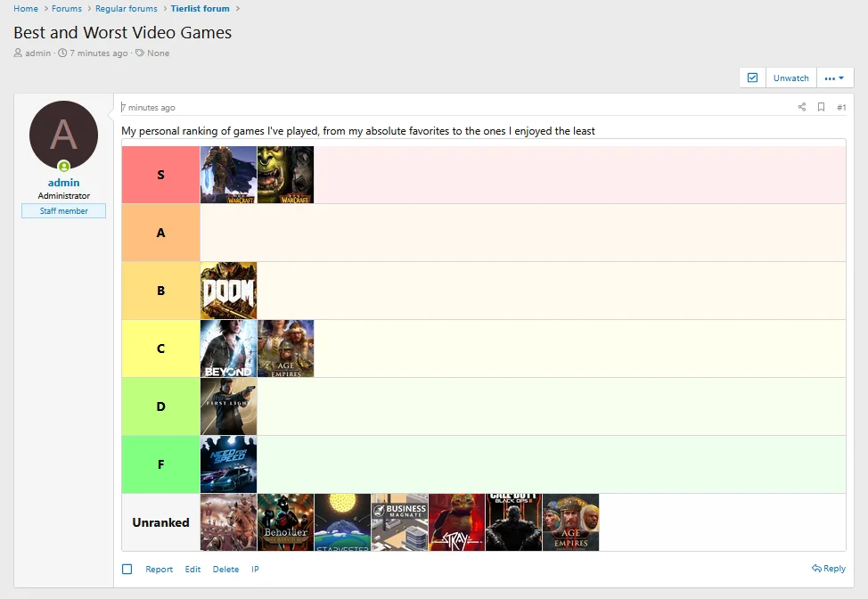Screen dimensions: 868x599
Task: Click the thread title Best and Worst Video Games
Action: tap(122, 33)
